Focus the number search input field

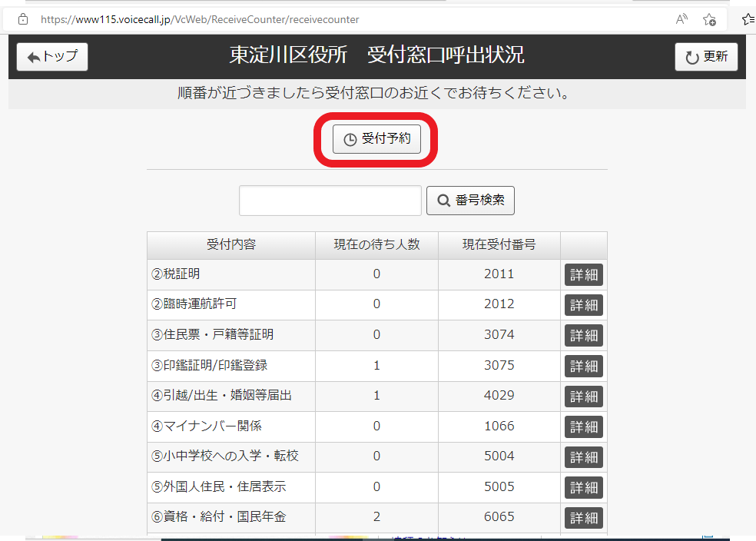[x=330, y=200]
